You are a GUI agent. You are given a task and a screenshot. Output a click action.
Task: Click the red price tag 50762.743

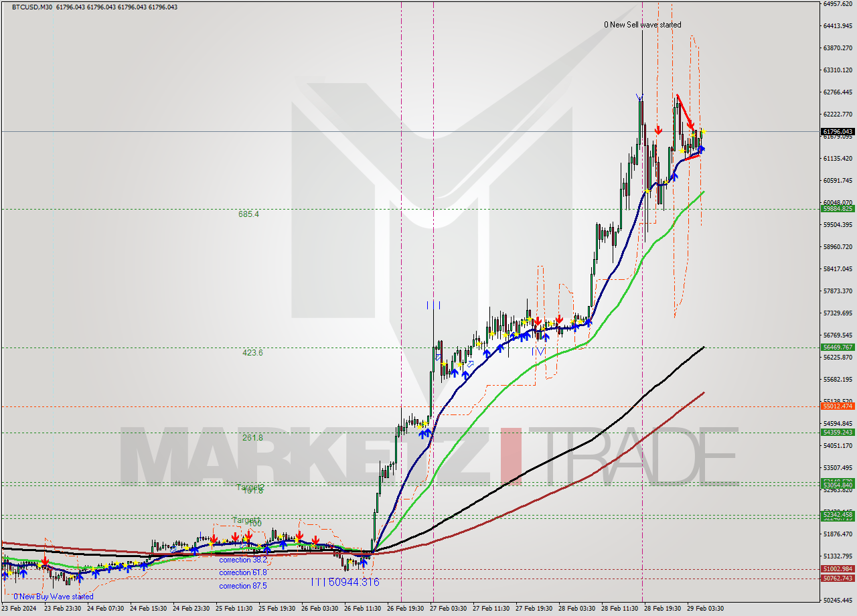point(837,579)
